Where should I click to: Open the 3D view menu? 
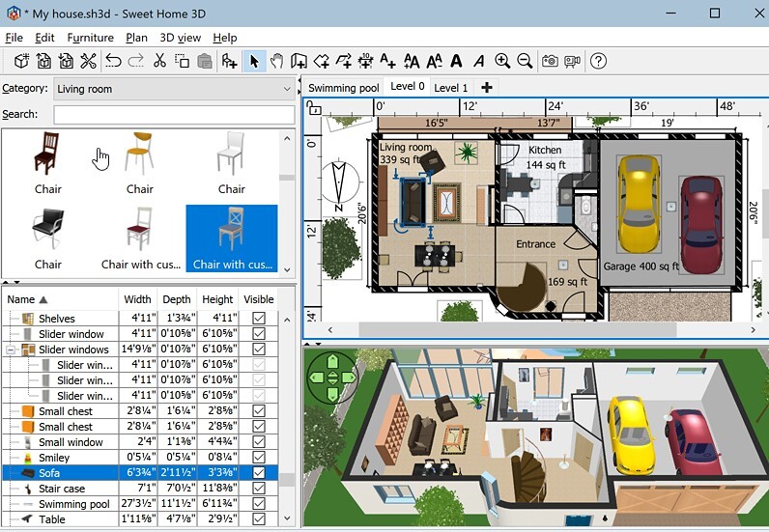point(180,38)
